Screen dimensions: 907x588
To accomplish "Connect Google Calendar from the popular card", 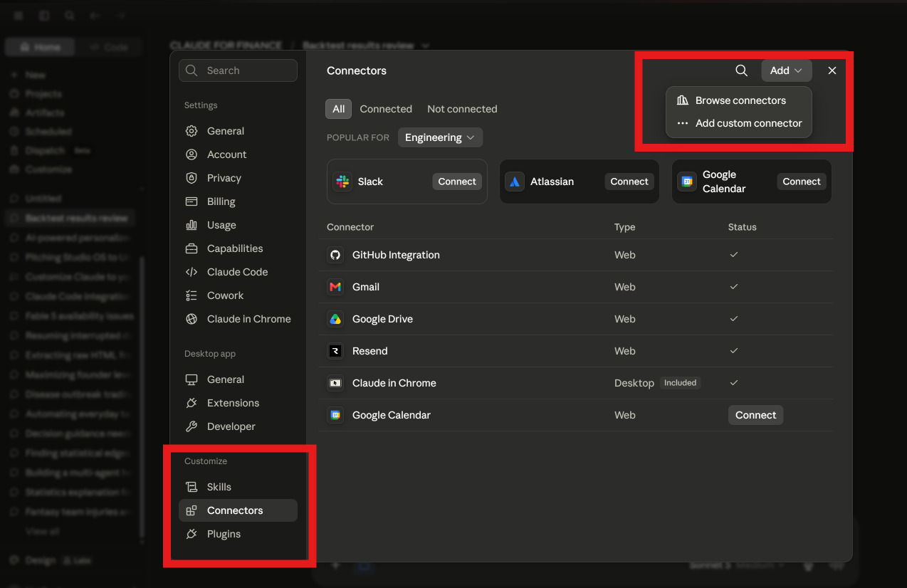I will (x=802, y=182).
